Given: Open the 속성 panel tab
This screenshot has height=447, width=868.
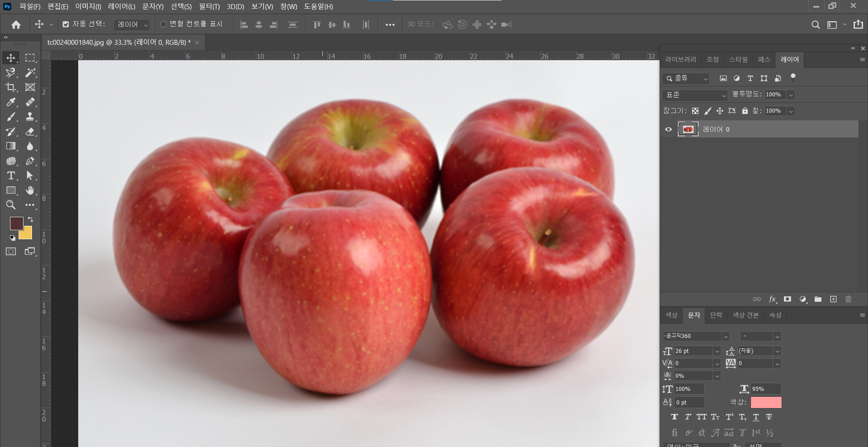Looking at the screenshot, I should tap(775, 315).
